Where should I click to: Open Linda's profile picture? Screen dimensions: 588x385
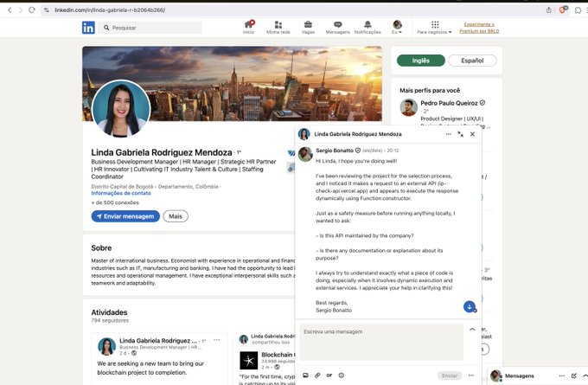121,108
